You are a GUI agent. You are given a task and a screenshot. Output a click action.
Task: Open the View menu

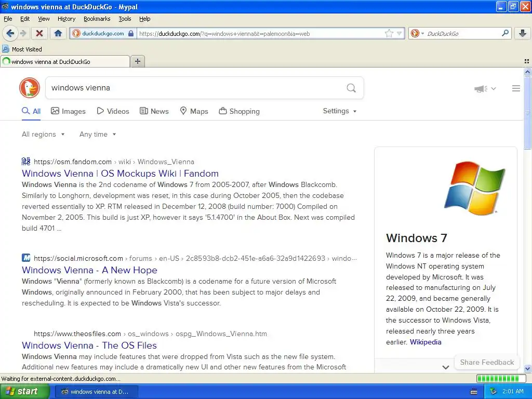coord(44,19)
